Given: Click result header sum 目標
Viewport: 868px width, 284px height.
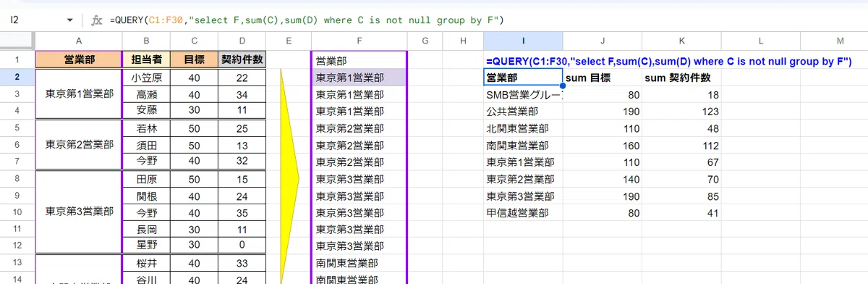Looking at the screenshot, I should click(602, 77).
